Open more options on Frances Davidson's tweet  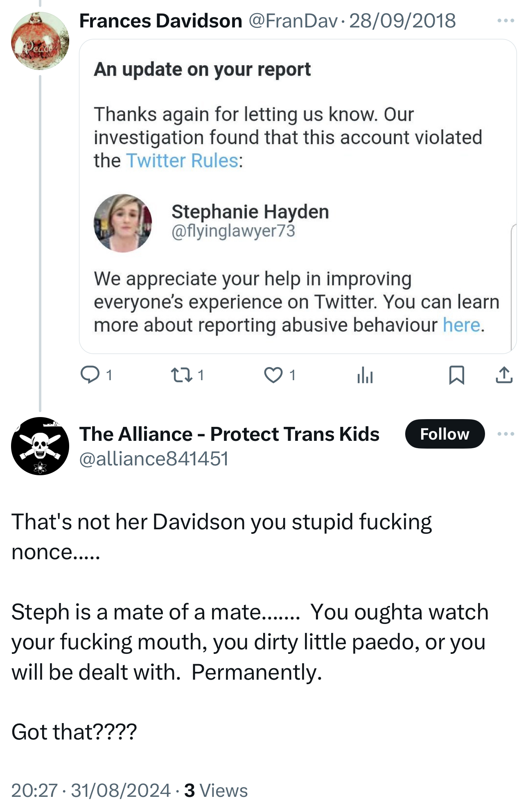pyautogui.click(x=505, y=20)
